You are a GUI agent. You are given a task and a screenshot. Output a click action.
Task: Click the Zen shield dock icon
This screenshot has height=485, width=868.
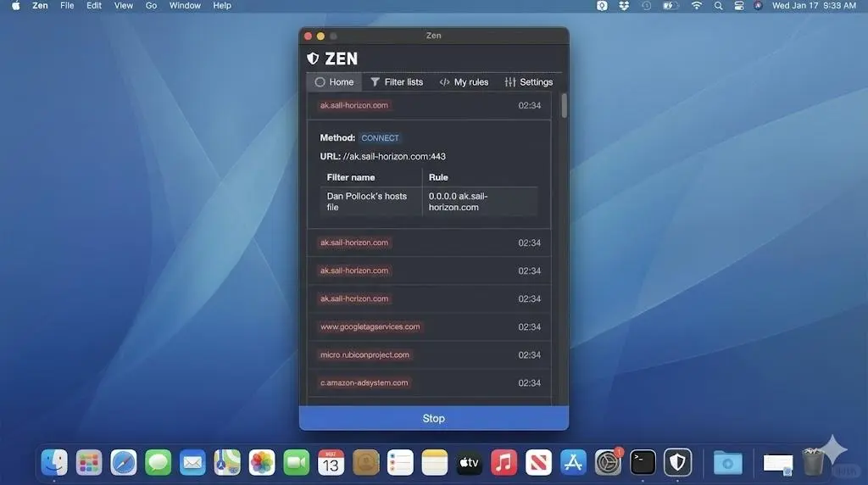point(677,462)
